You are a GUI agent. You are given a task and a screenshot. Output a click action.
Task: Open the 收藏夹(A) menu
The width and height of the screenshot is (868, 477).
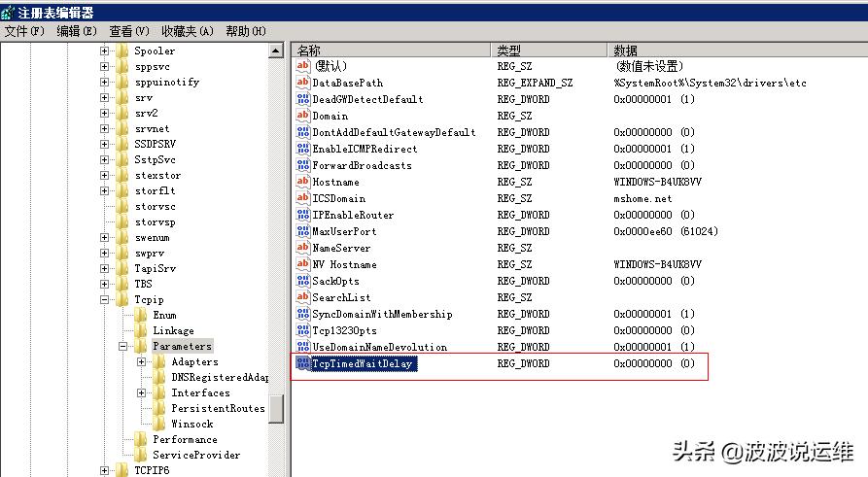pos(188,31)
